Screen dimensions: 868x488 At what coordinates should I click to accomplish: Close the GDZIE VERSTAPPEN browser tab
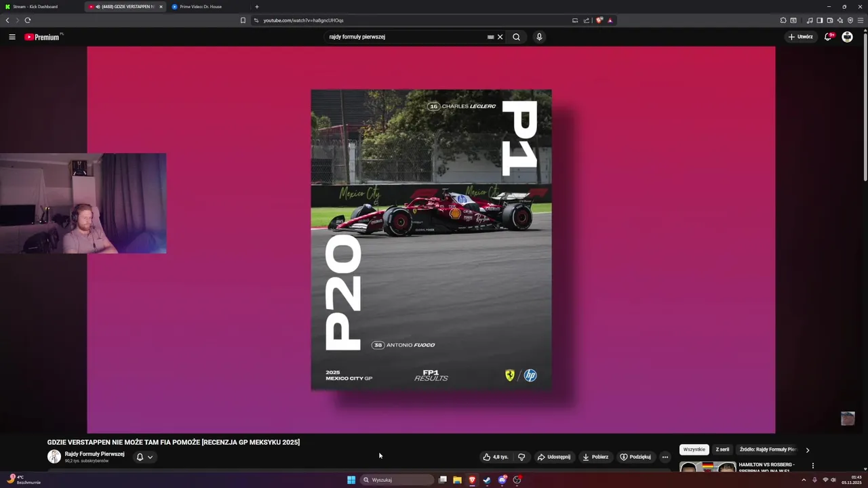(x=161, y=7)
